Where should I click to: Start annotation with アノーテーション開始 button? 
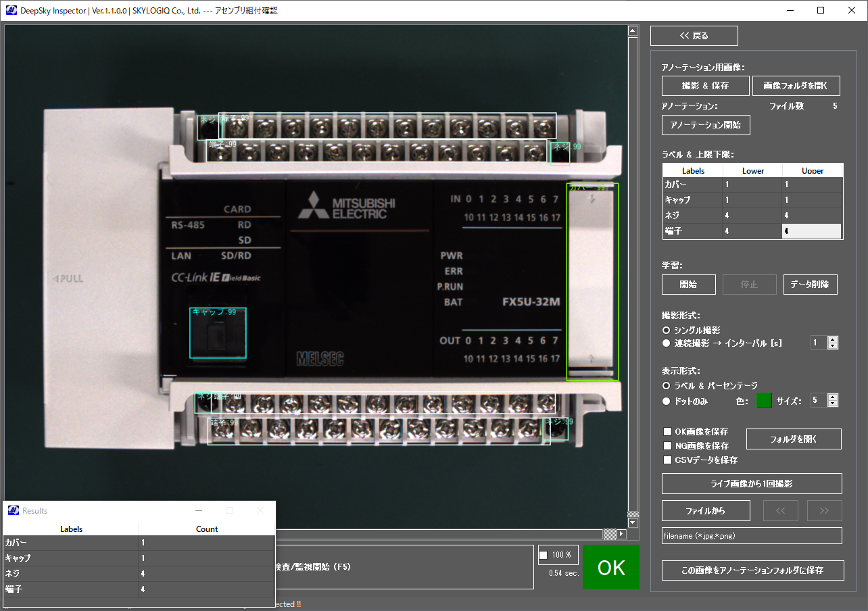pos(706,125)
